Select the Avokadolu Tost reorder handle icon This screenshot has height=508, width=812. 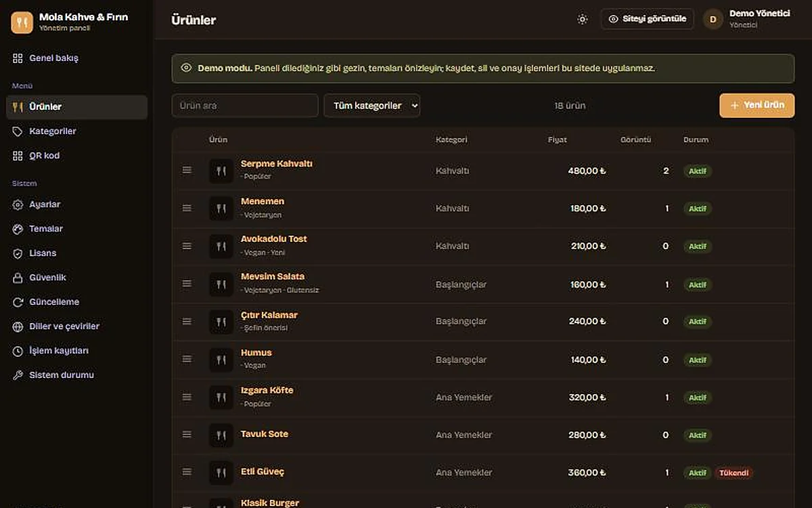(187, 246)
